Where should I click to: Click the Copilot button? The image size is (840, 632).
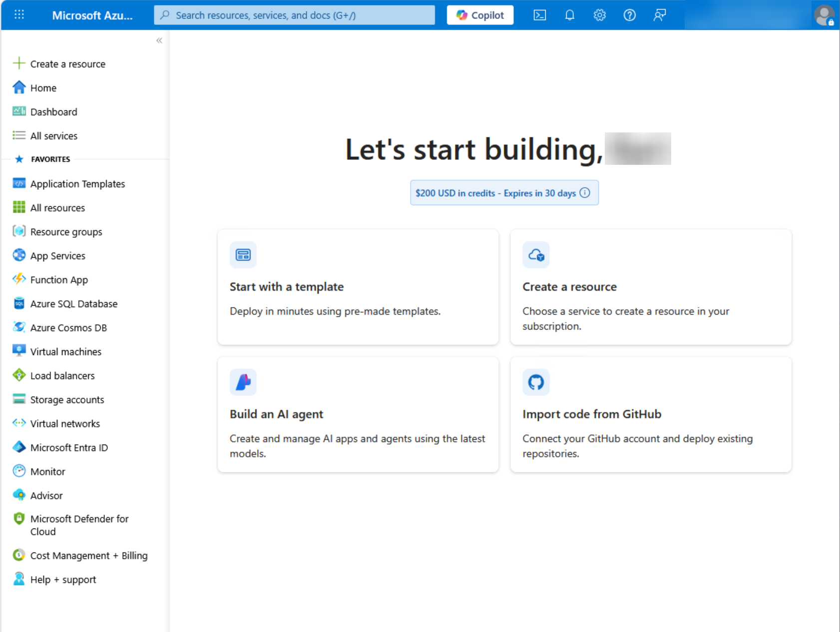pyautogui.click(x=480, y=15)
